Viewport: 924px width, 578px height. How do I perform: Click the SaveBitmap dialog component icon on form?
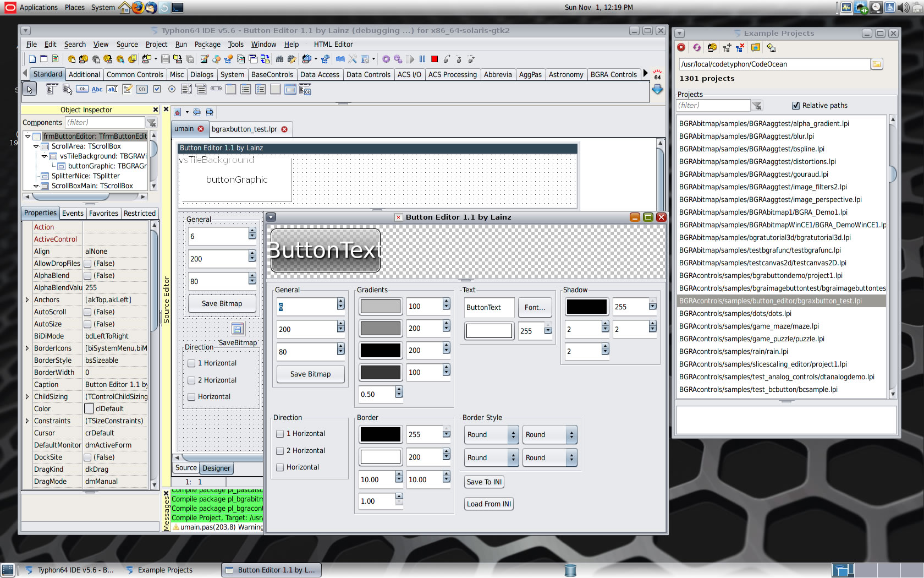pos(238,329)
